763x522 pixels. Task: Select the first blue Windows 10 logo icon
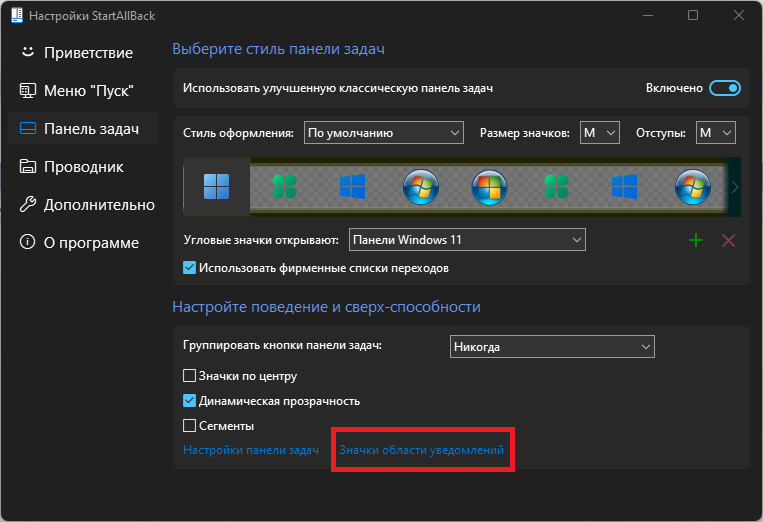(352, 187)
